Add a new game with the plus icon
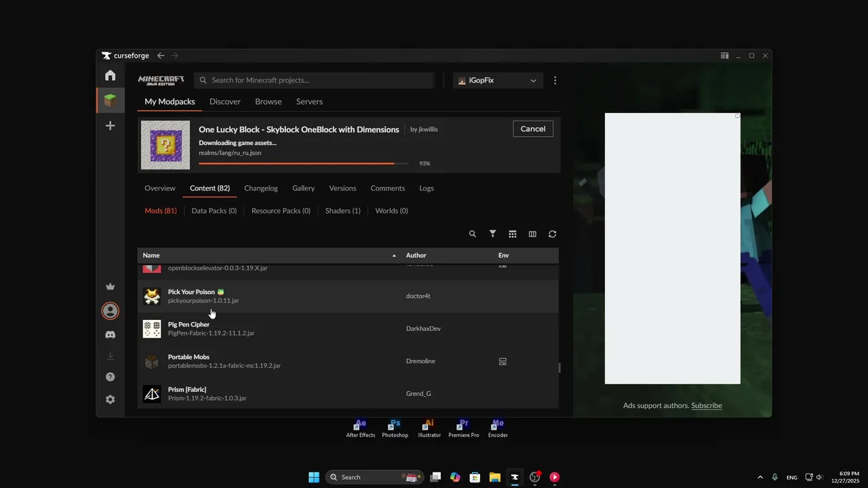868x488 pixels. 110,126
